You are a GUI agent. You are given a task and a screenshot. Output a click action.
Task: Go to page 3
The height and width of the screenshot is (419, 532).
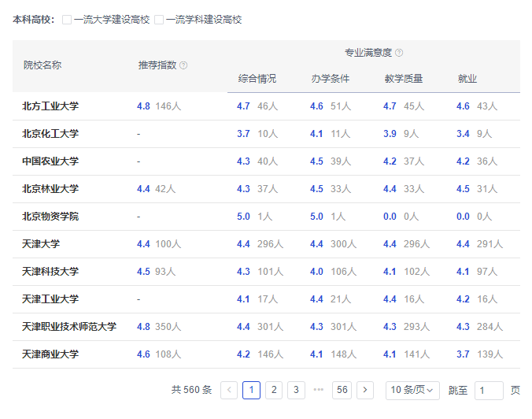point(296,390)
